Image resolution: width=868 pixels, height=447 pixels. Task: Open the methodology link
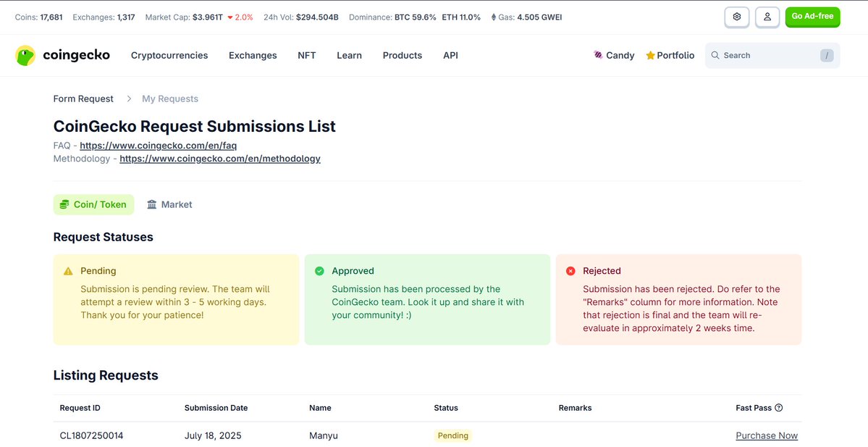[x=220, y=159]
